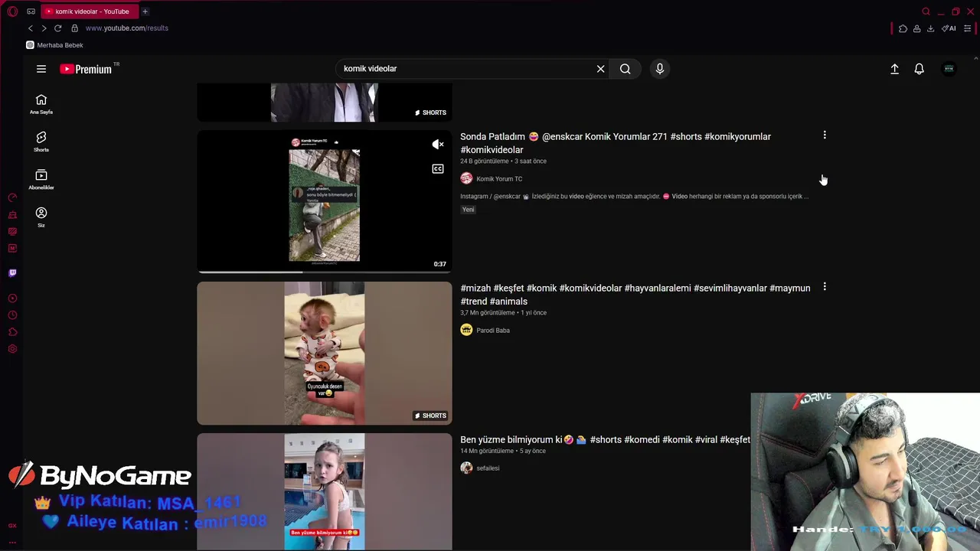Open the Merhaba Bebek bookmark
Image resolution: width=980 pixels, height=551 pixels.
[x=54, y=45]
